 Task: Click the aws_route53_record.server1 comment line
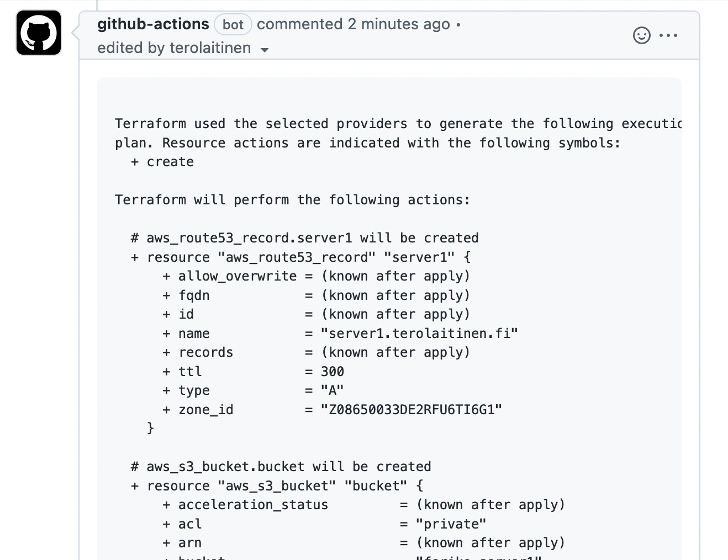pos(304,238)
